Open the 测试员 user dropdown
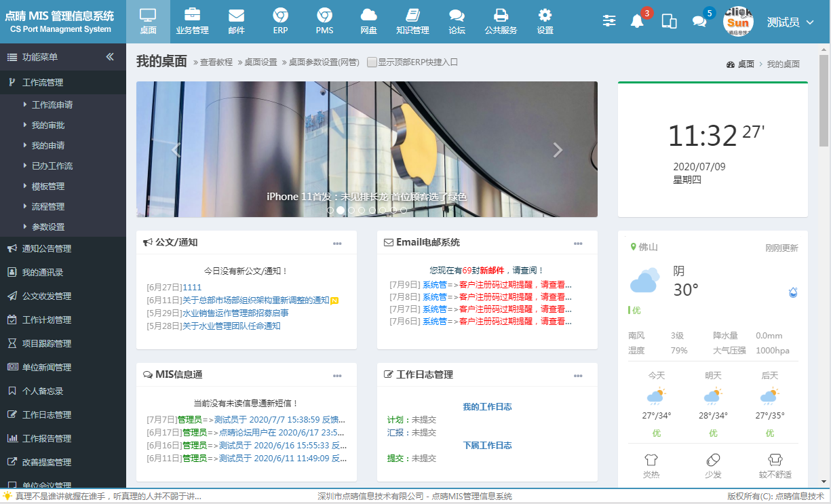This screenshot has width=831, height=504. (x=790, y=22)
